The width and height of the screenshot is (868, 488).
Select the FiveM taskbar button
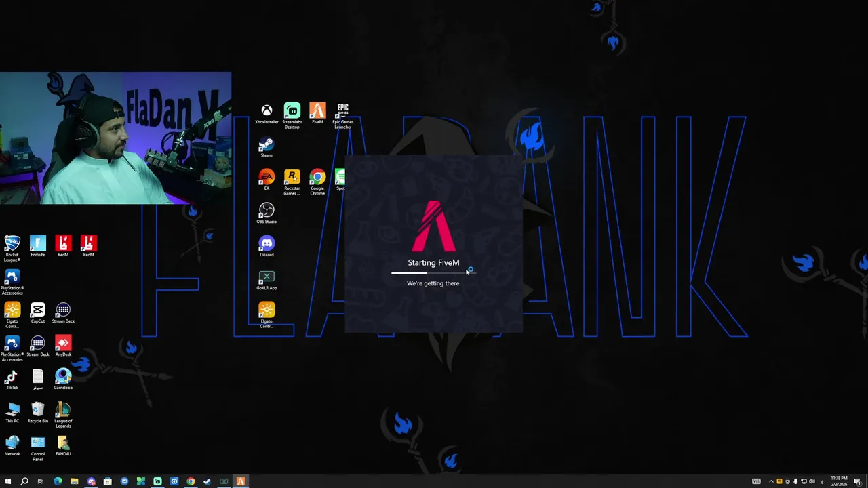pyautogui.click(x=240, y=481)
